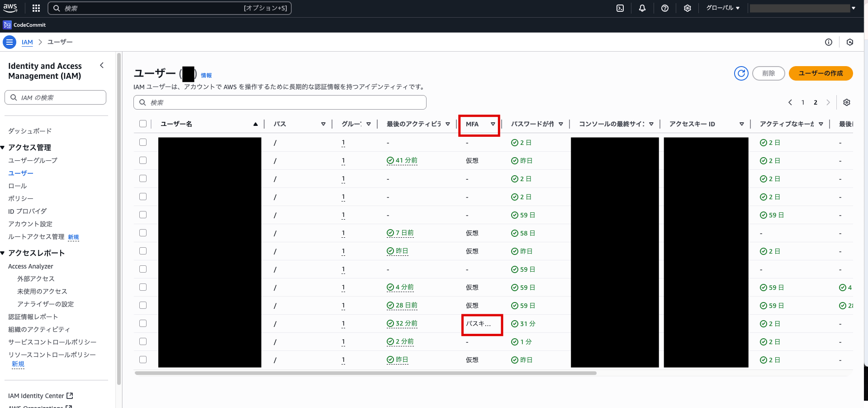Check the row with 32 分前 activity
The image size is (868, 408).
click(143, 323)
